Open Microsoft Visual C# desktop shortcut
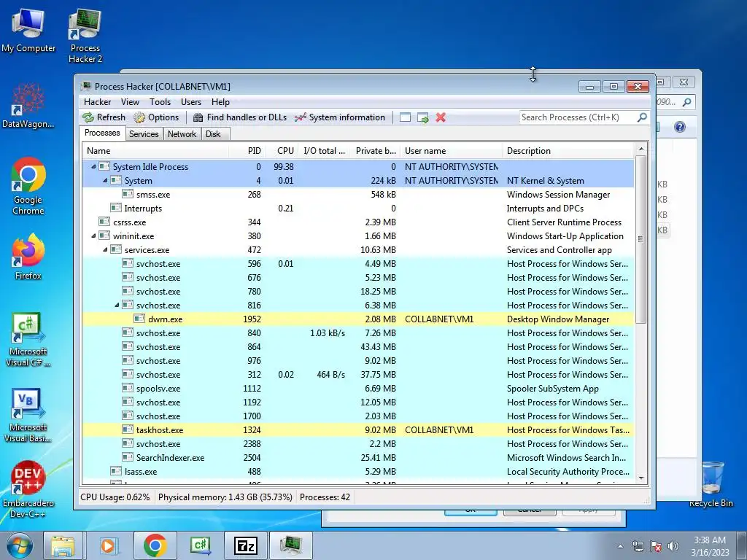The height and width of the screenshot is (560, 747). pos(28,339)
